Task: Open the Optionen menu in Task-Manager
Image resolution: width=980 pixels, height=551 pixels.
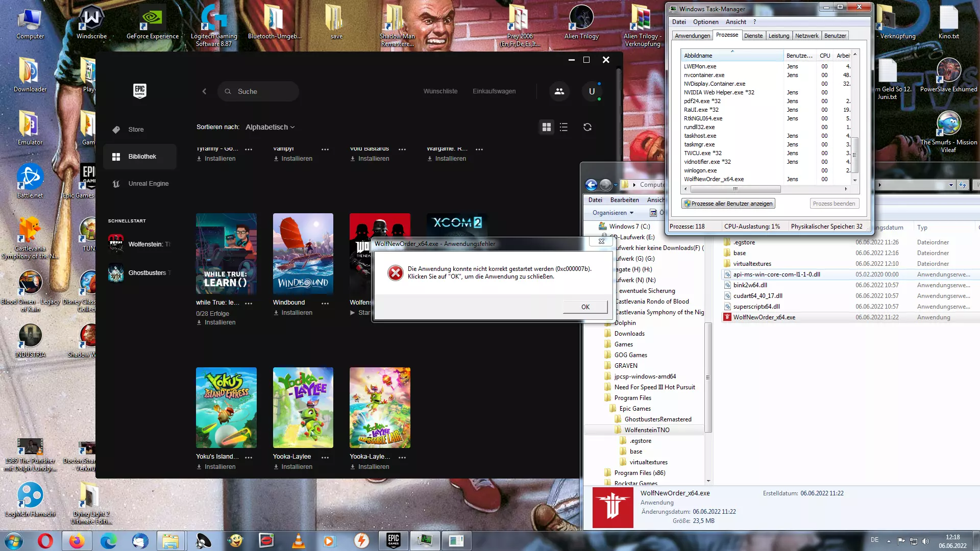Action: [705, 22]
